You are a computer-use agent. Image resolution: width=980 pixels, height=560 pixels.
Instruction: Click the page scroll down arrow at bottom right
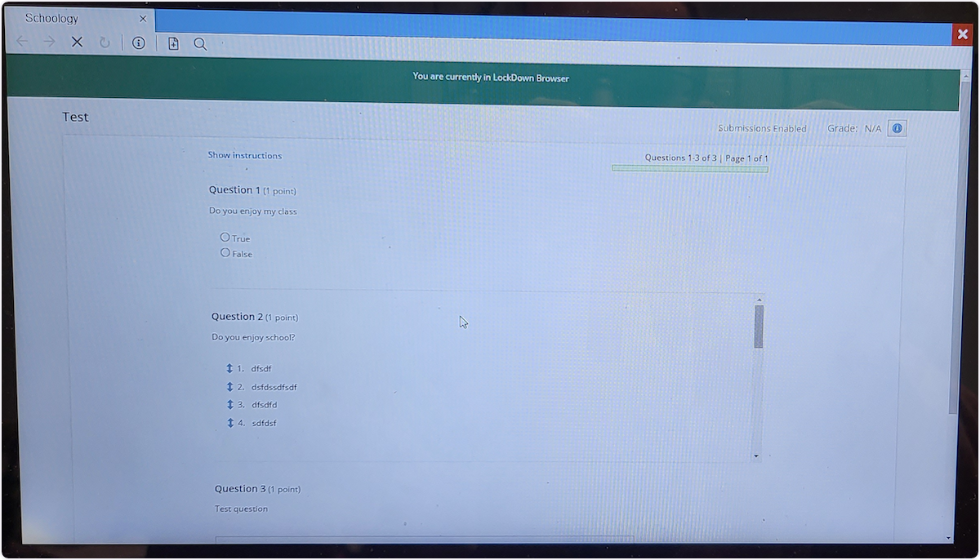[x=948, y=538]
